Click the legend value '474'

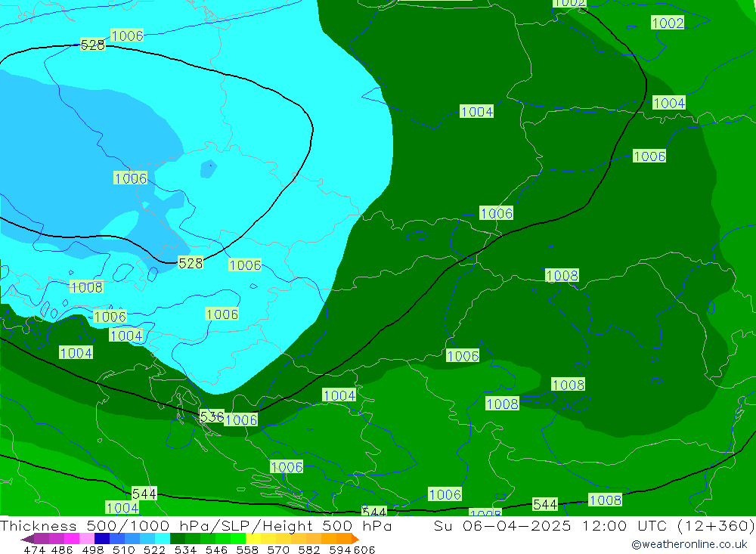point(34,549)
